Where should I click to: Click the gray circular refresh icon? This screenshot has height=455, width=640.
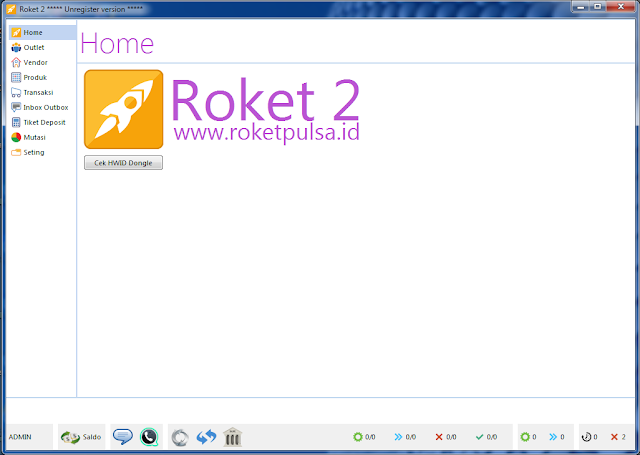[180, 437]
